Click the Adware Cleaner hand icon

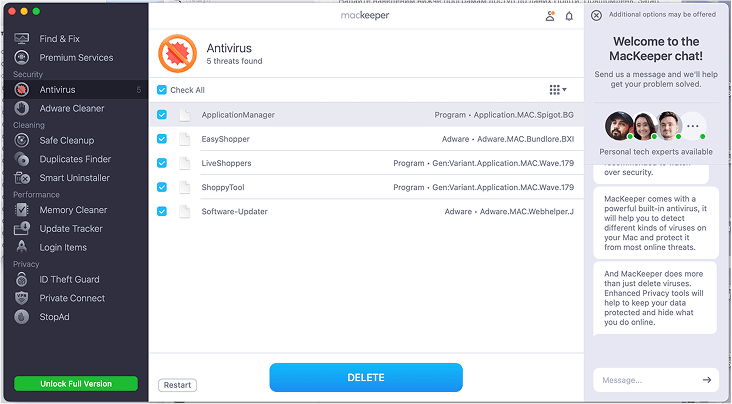[21, 108]
